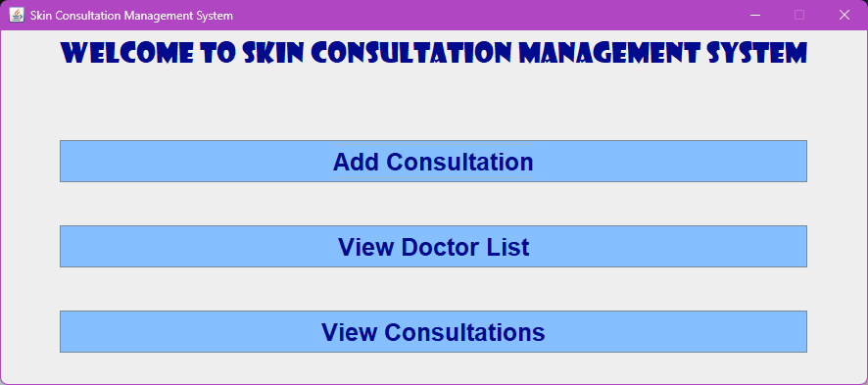Image resolution: width=868 pixels, height=385 pixels.
Task: Open the View Doctor List screen
Action: (x=433, y=246)
